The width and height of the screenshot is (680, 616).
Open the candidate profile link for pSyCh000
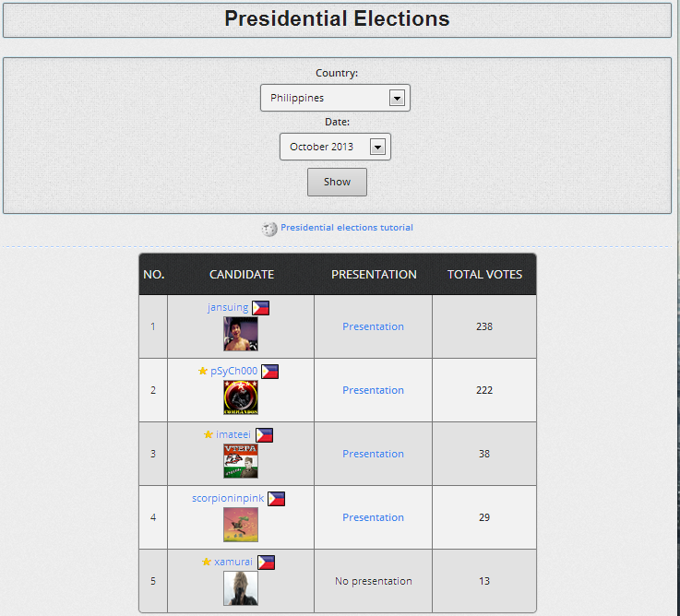pyautogui.click(x=233, y=372)
